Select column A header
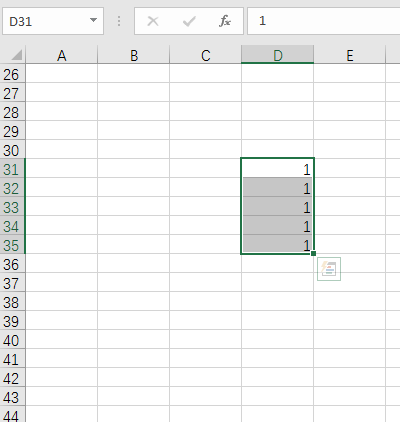Screen dimensions: 400x422 click(x=61, y=55)
